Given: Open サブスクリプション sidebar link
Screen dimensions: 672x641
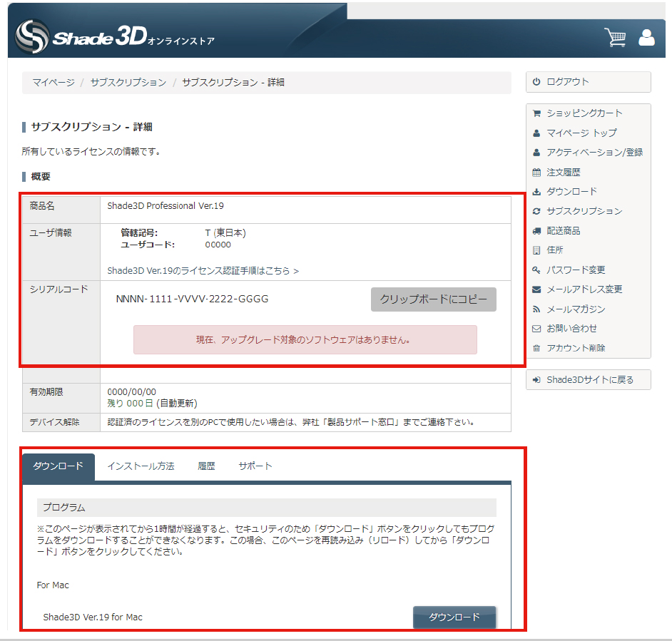Looking at the screenshot, I should [x=584, y=211].
